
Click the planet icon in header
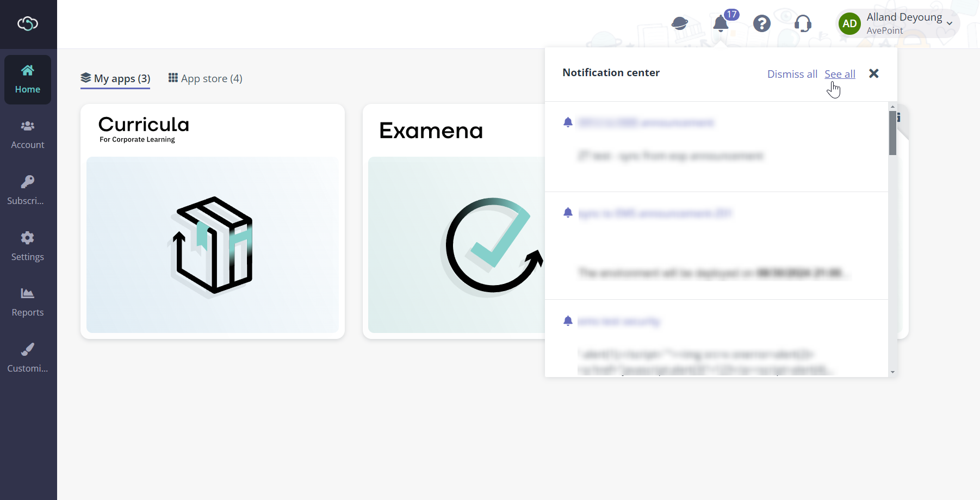[x=680, y=23]
